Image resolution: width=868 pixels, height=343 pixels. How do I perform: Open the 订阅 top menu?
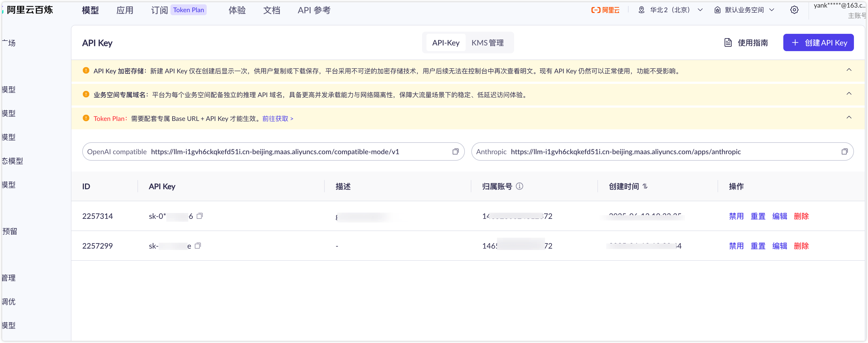pyautogui.click(x=159, y=10)
